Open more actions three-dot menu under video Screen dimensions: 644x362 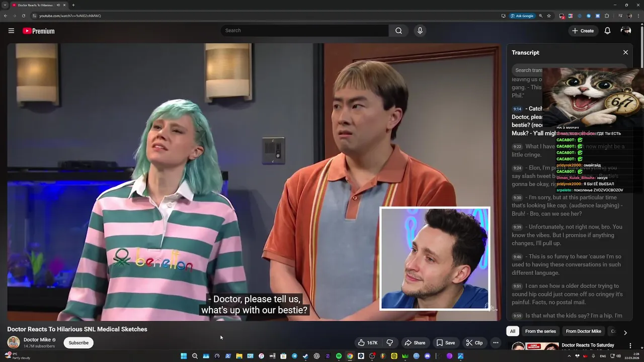coord(496,343)
